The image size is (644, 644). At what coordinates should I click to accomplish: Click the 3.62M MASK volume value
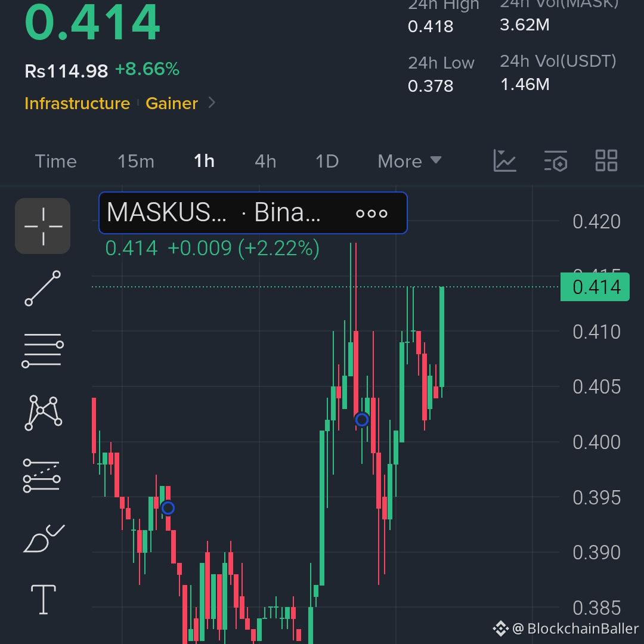525,24
